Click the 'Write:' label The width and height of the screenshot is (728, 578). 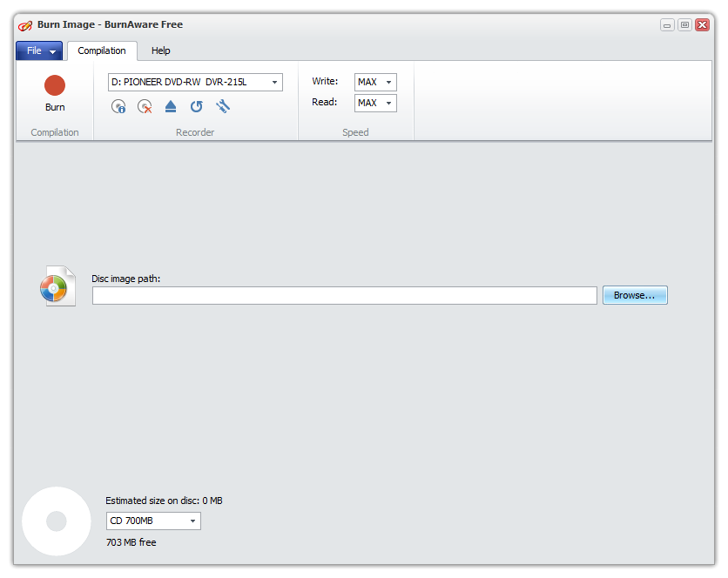click(x=325, y=81)
